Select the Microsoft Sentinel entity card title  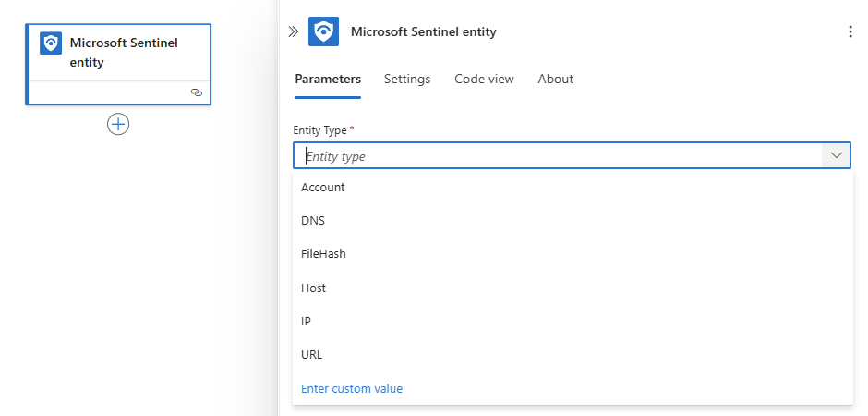click(124, 53)
